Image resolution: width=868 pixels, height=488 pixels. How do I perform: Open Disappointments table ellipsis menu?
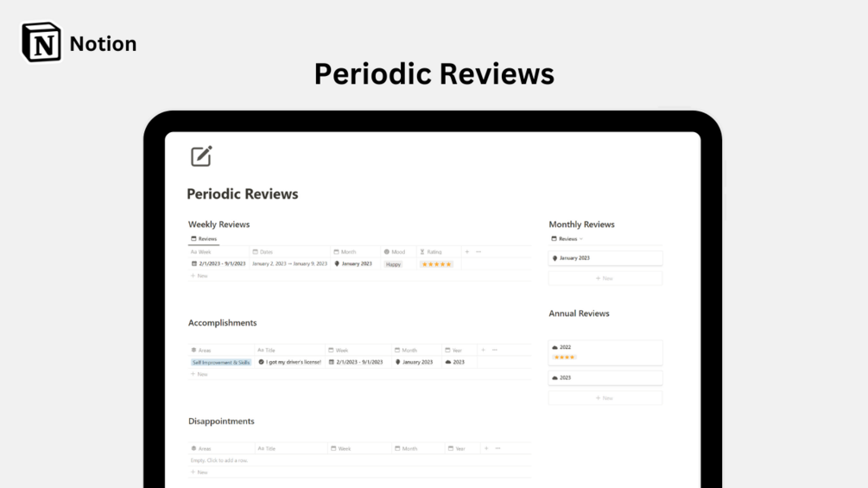coord(497,449)
